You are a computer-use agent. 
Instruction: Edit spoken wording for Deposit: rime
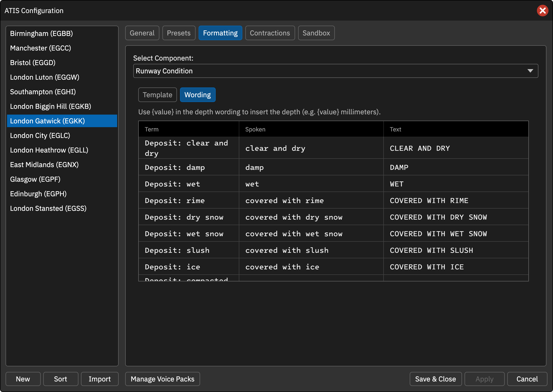point(311,200)
